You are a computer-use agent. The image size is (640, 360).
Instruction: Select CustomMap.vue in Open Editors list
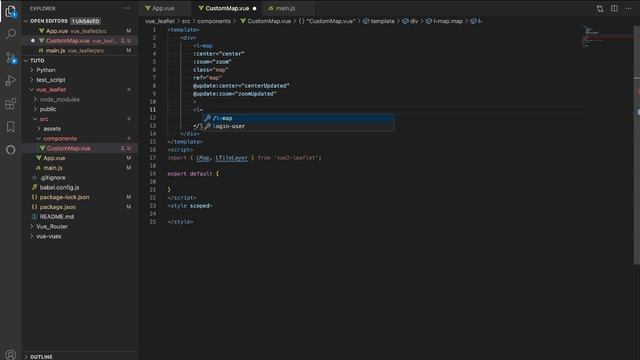[80, 41]
